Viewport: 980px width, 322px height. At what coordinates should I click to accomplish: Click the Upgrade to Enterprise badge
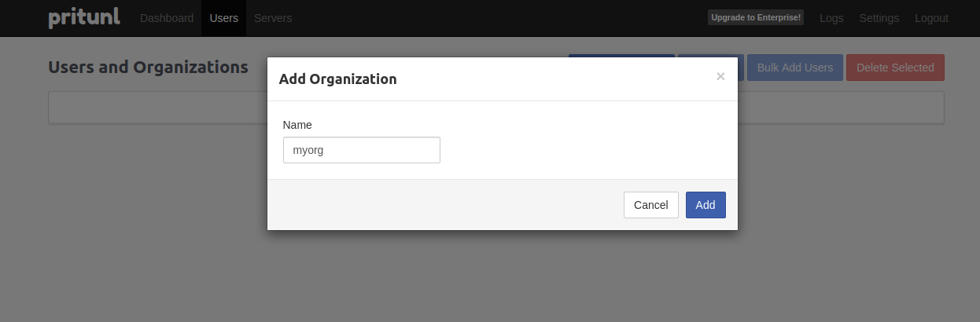click(x=756, y=17)
